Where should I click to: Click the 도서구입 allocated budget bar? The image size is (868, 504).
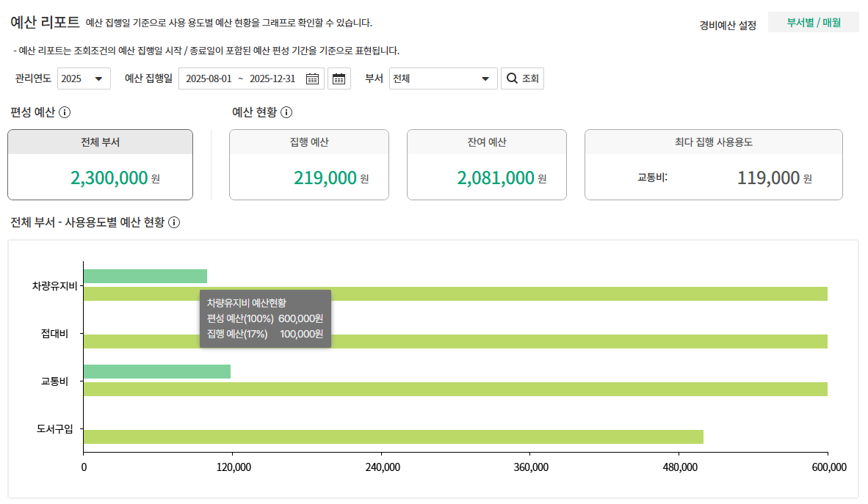pos(393,437)
